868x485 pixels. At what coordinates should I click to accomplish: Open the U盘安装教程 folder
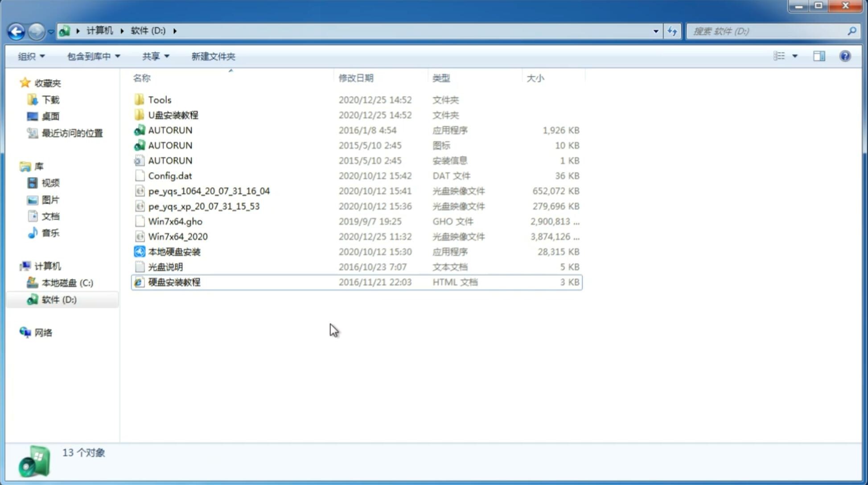(173, 115)
